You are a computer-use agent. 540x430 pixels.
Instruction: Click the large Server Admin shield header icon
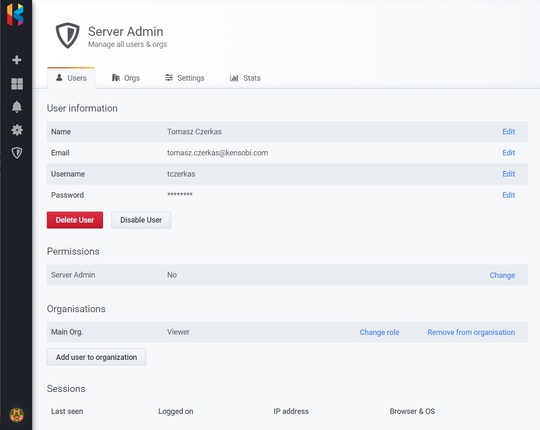68,35
